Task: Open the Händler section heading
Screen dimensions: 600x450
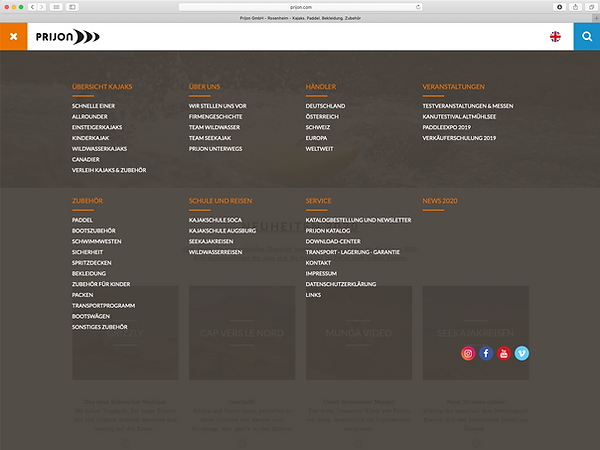Action: click(321, 87)
